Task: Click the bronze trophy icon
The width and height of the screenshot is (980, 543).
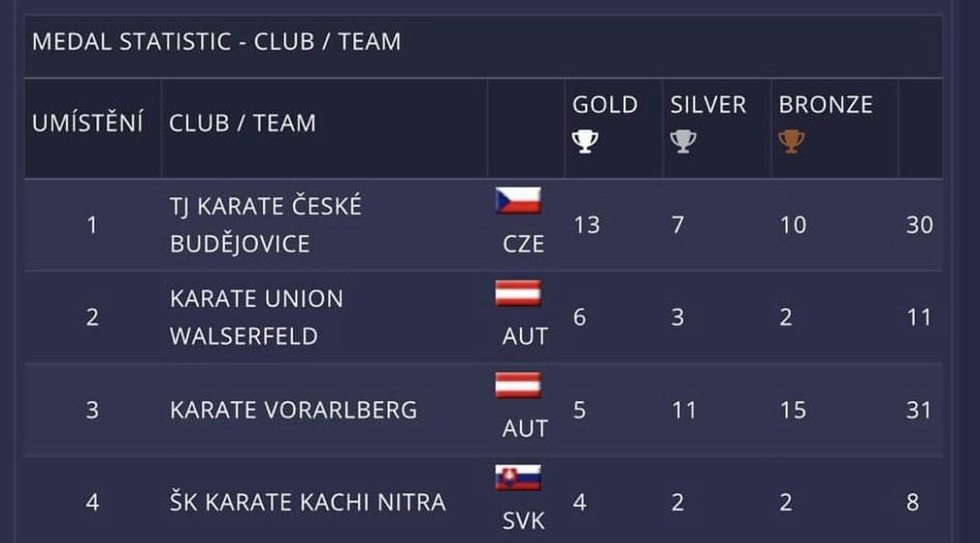Action: coord(791,141)
